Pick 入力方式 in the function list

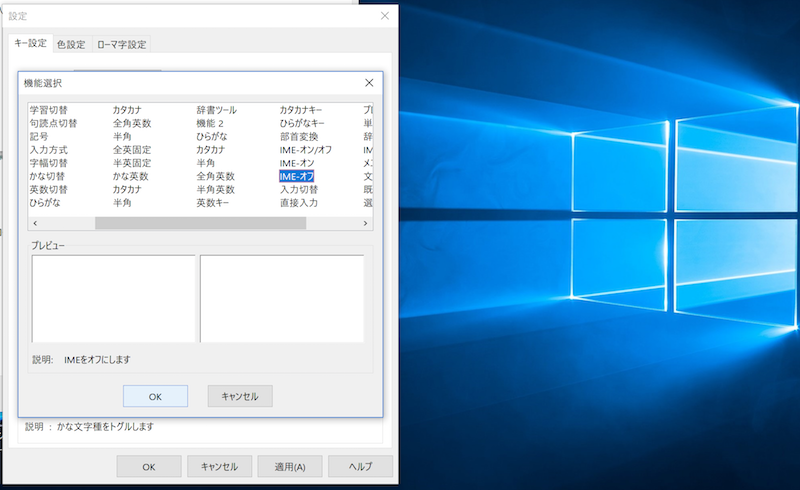click(48, 150)
